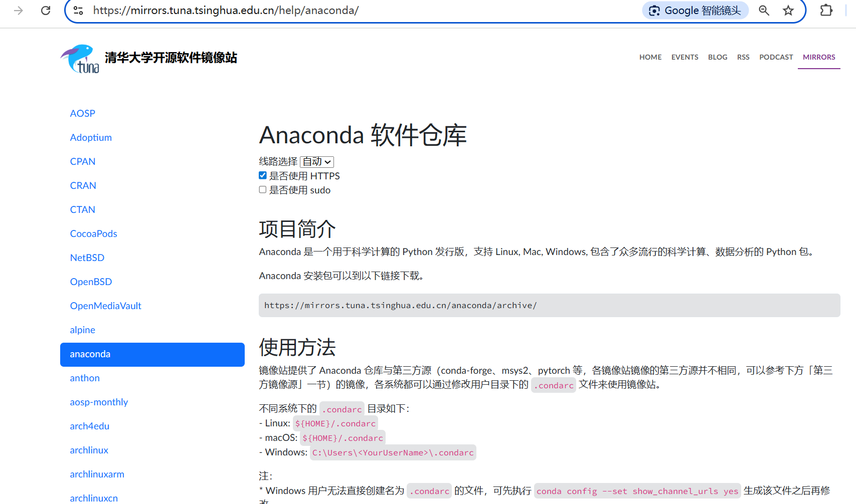This screenshot has height=504, width=856.
Task: Click the macOS ${HOME}/.condarc path
Action: click(343, 438)
